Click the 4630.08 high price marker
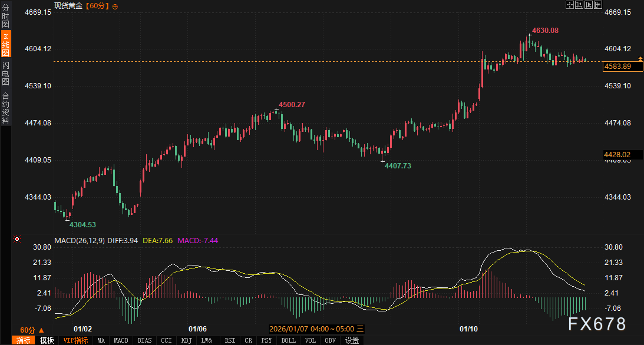The image size is (644, 345). 545,30
